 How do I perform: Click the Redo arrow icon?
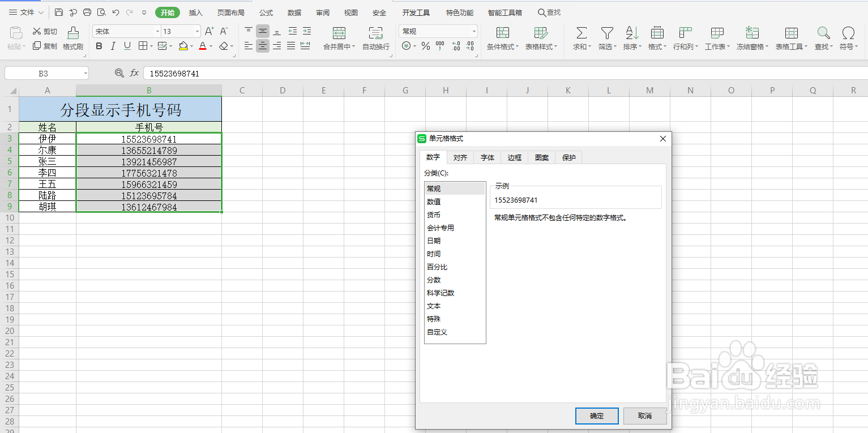[129, 12]
